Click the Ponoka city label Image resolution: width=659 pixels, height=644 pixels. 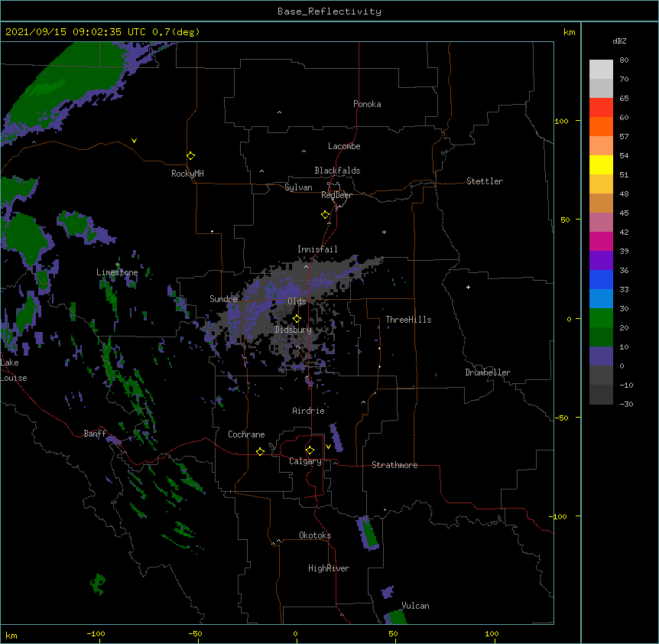367,104
